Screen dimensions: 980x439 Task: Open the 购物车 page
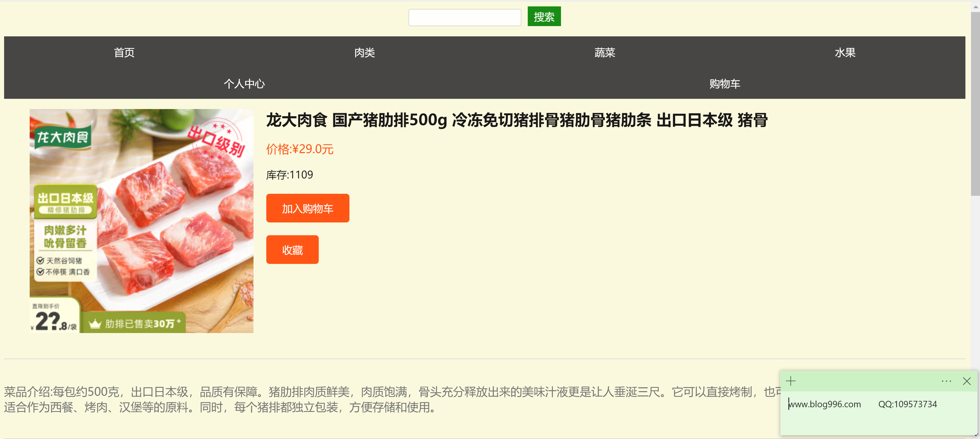(x=725, y=84)
